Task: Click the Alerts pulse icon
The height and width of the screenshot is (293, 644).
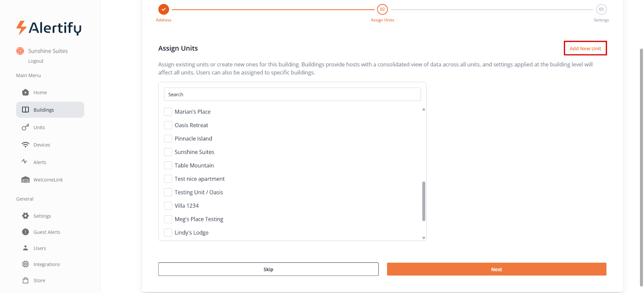Action: tap(25, 162)
